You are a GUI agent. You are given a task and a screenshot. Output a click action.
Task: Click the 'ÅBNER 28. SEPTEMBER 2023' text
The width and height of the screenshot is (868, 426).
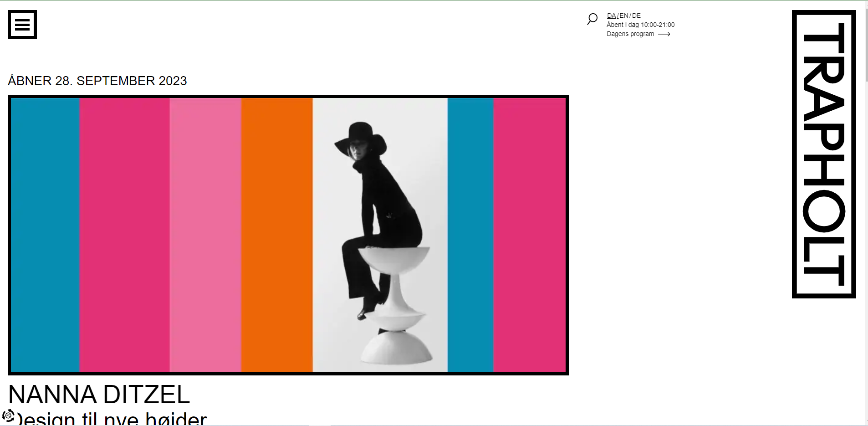pyautogui.click(x=97, y=81)
